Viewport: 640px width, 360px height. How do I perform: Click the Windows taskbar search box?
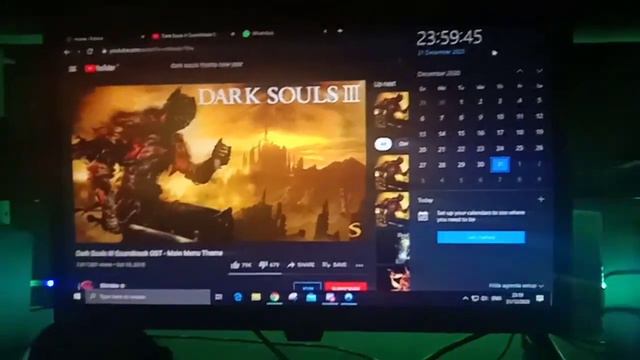148,297
